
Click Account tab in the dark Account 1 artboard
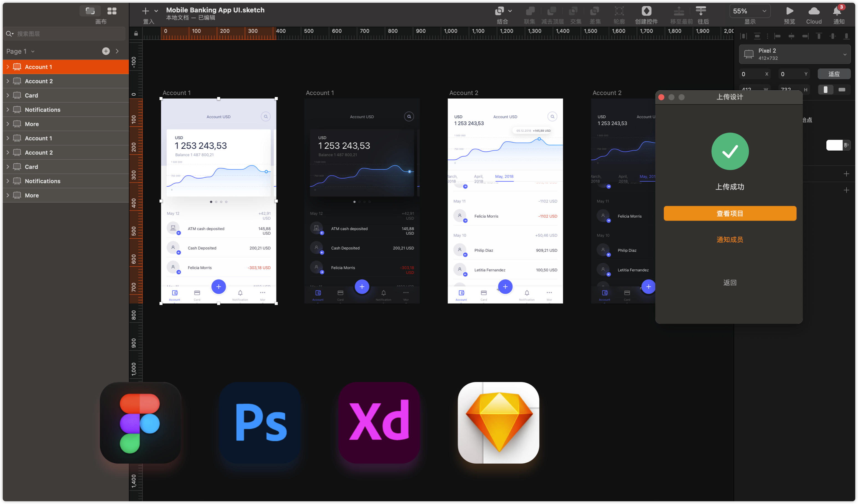click(318, 295)
